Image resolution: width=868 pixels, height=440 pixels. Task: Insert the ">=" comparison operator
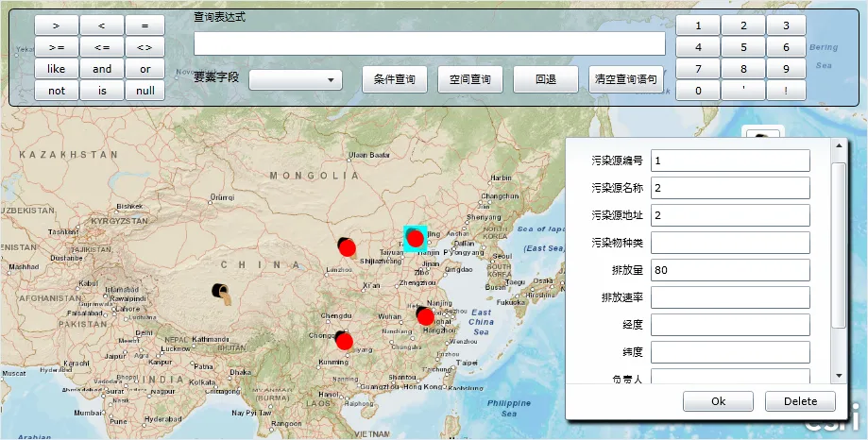coord(57,47)
